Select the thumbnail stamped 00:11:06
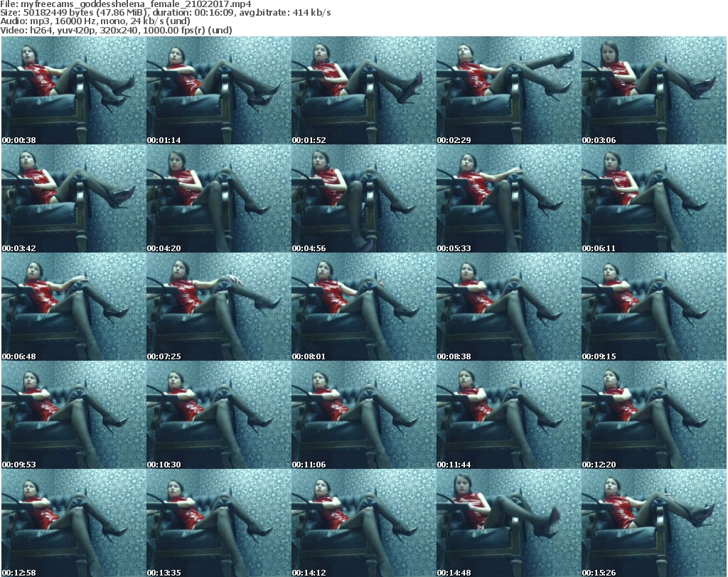Screen dimensions: 728x577 point(363,415)
